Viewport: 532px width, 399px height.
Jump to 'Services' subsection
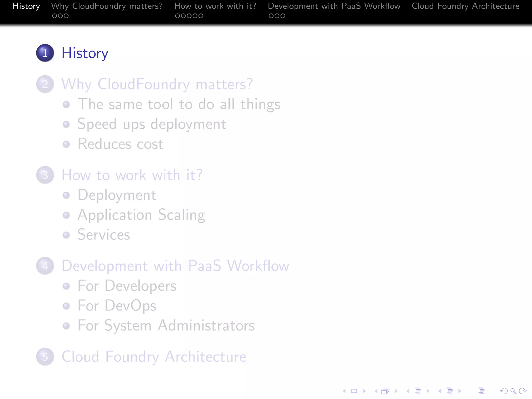(104, 235)
